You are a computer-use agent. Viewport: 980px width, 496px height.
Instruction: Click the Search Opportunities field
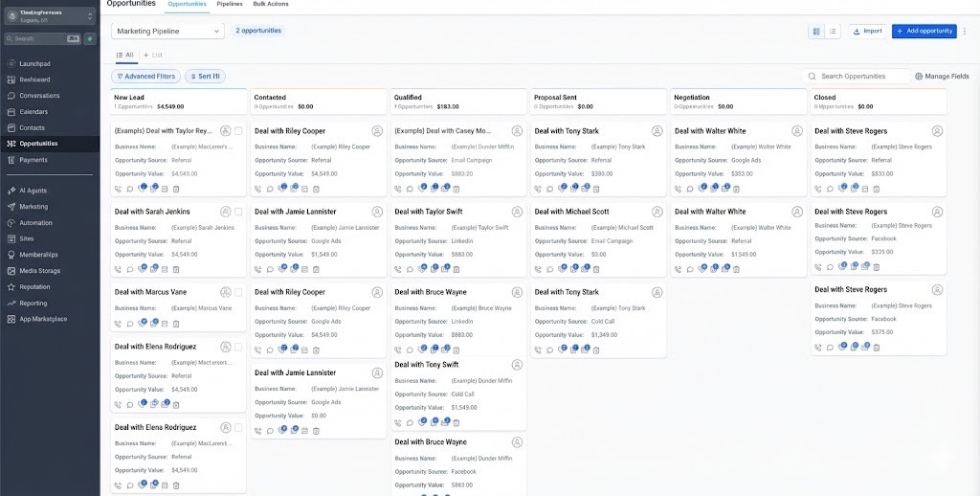click(x=857, y=77)
